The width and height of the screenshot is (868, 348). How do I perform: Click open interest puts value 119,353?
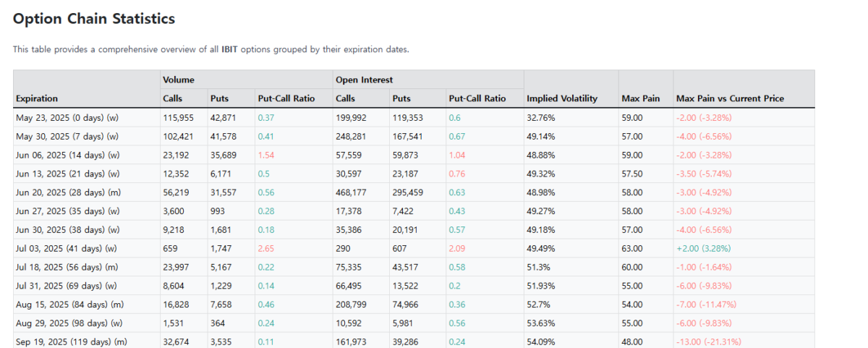[408, 117]
